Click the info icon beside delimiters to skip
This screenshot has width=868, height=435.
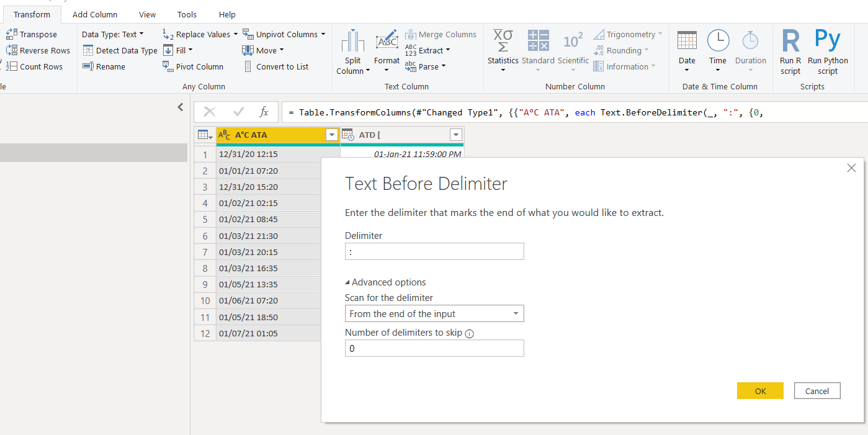[x=469, y=333]
